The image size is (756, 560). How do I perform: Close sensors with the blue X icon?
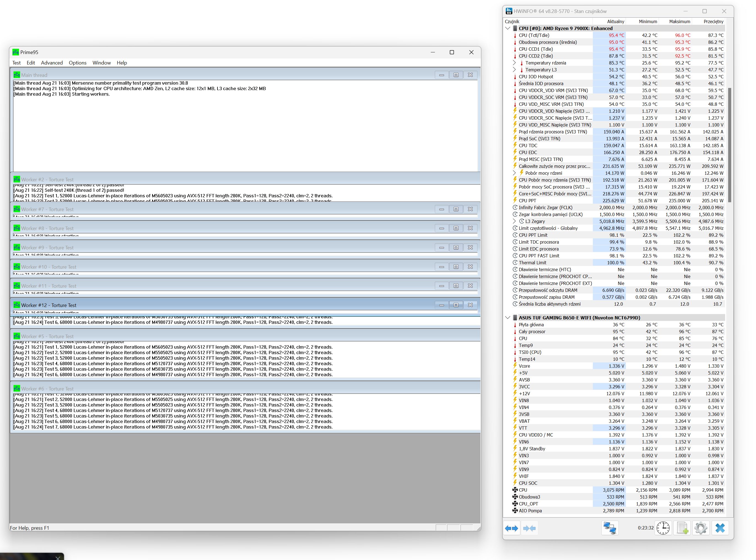coord(720,528)
